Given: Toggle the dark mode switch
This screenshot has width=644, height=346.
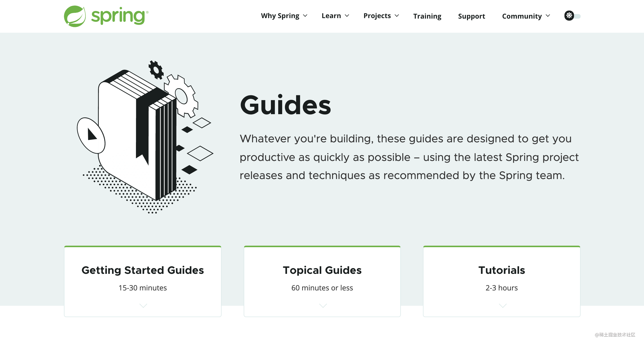Looking at the screenshot, I should pos(572,16).
